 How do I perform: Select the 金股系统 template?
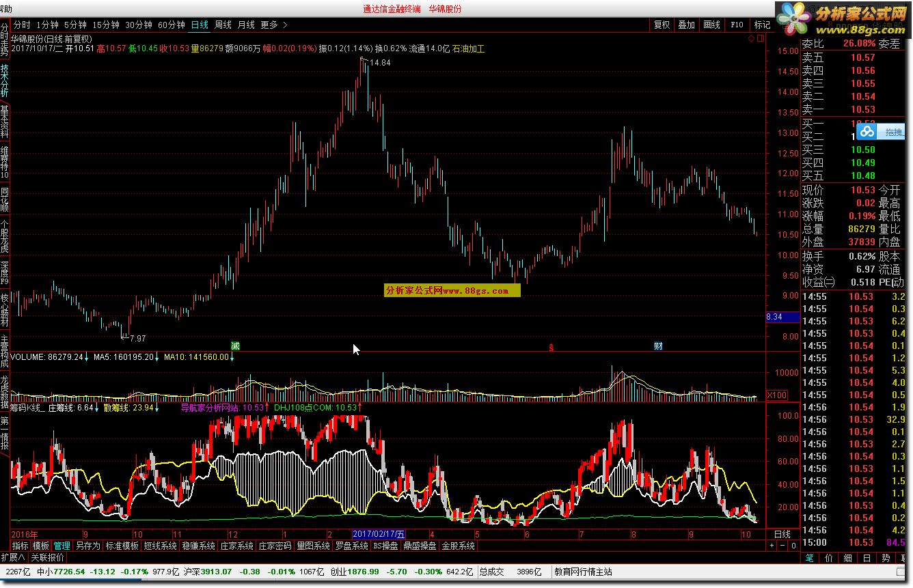point(459,546)
